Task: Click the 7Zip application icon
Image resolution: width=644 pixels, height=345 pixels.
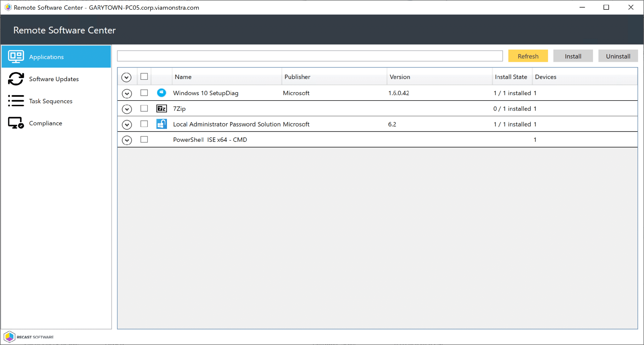Action: point(161,108)
